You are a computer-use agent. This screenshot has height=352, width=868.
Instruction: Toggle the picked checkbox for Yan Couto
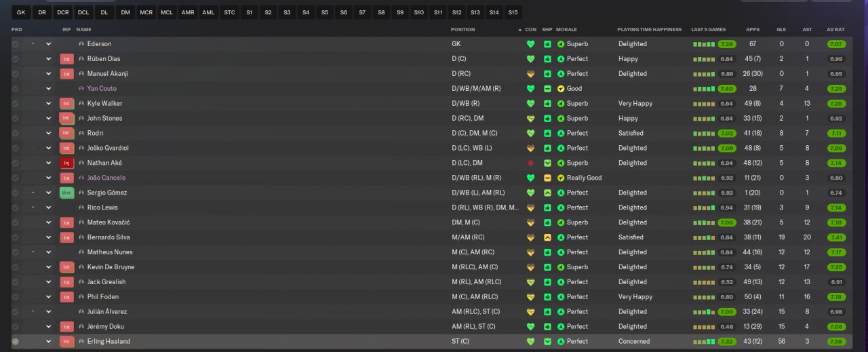(x=16, y=89)
